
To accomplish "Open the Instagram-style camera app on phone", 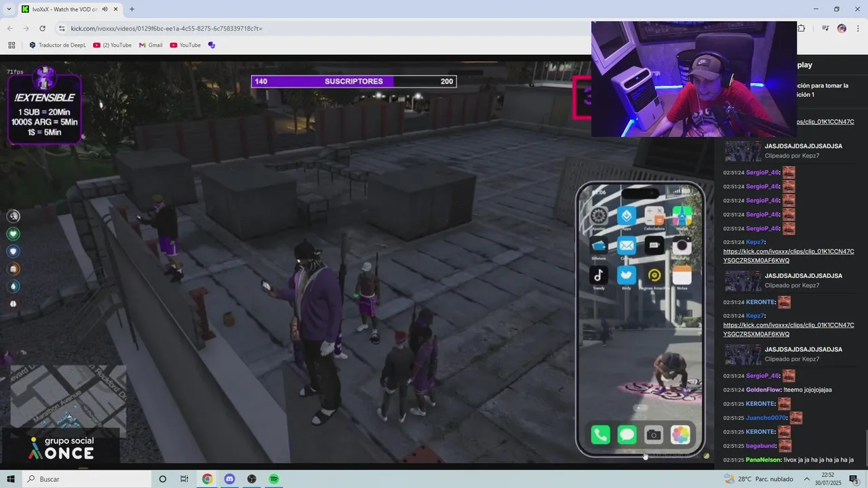I will [x=682, y=246].
